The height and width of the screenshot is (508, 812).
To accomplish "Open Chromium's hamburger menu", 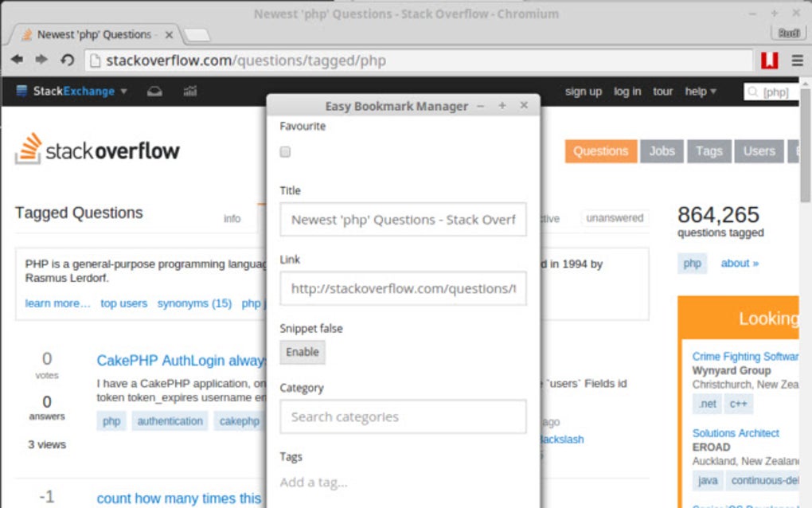I will click(797, 60).
